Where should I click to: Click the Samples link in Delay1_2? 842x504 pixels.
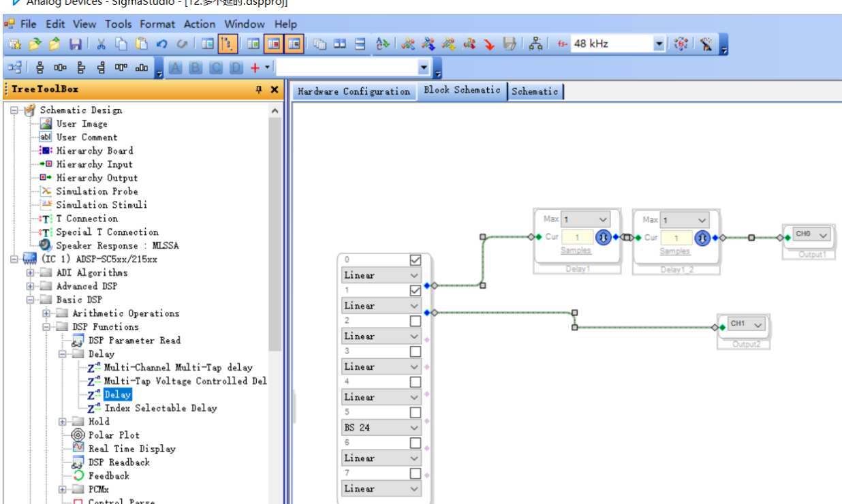pos(675,251)
